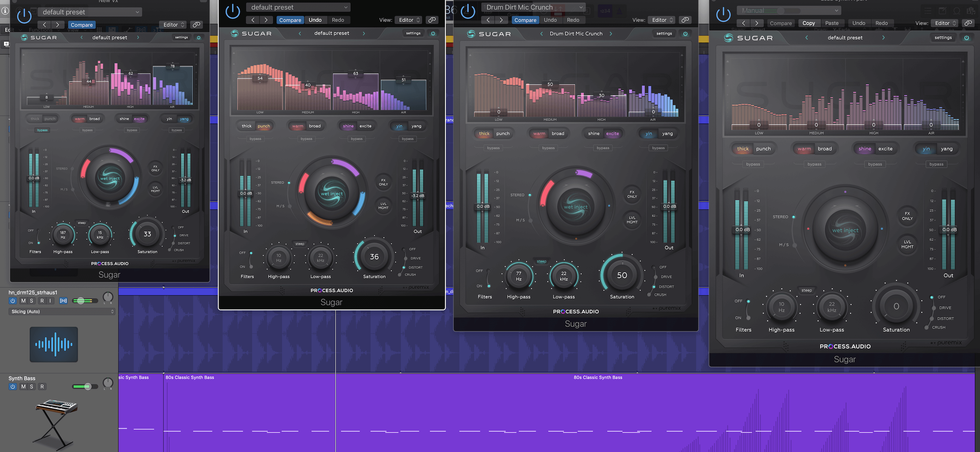
Task: Open the Slicing (Auto) flex mode dropdown
Action: pyautogui.click(x=62, y=311)
